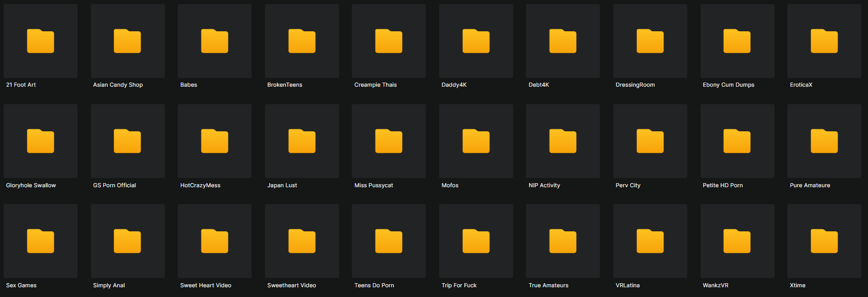Open the HotCrazyMess folder icon
The image size is (868, 297).
tap(215, 141)
